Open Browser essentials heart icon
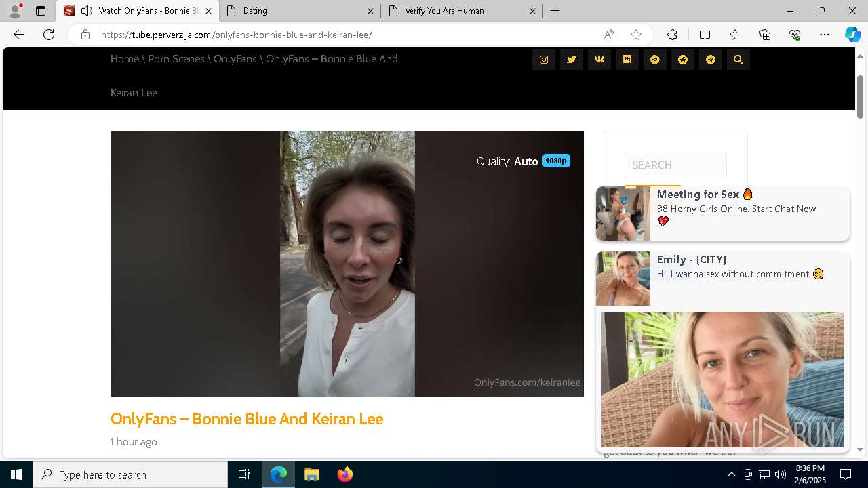 pyautogui.click(x=795, y=35)
